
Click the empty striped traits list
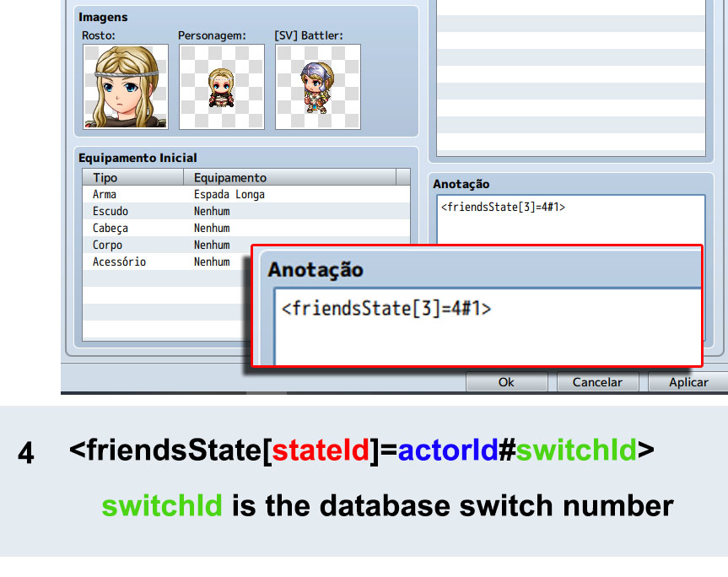570,78
